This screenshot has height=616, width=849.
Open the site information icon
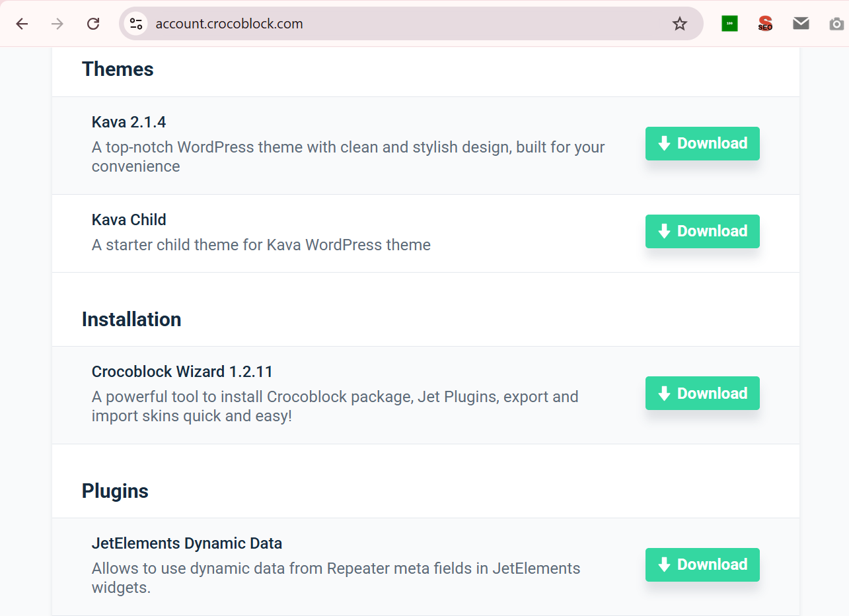tap(136, 24)
